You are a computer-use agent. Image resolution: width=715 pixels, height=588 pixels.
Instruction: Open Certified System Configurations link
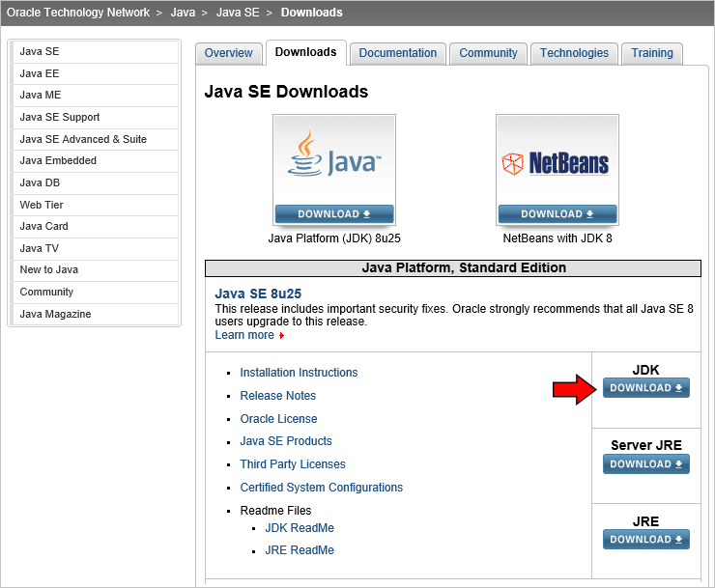322,488
